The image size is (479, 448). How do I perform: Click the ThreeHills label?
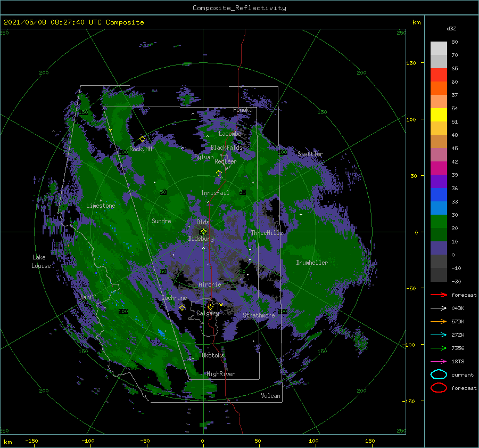pyautogui.click(x=267, y=233)
